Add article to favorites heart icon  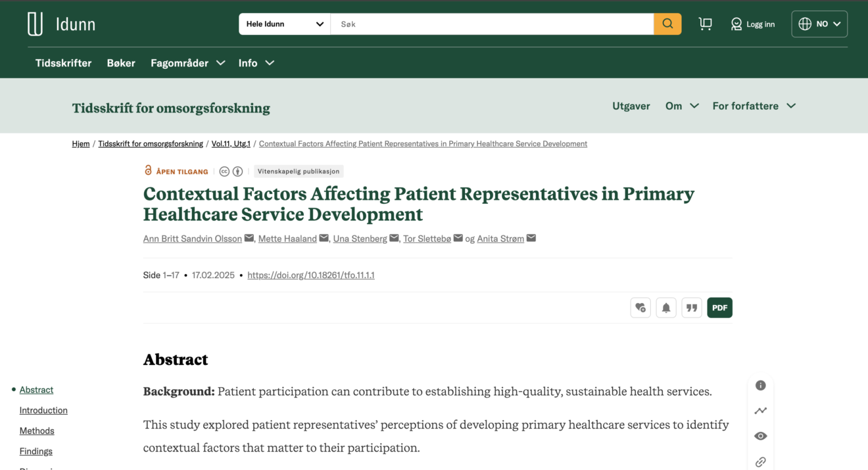click(x=640, y=308)
